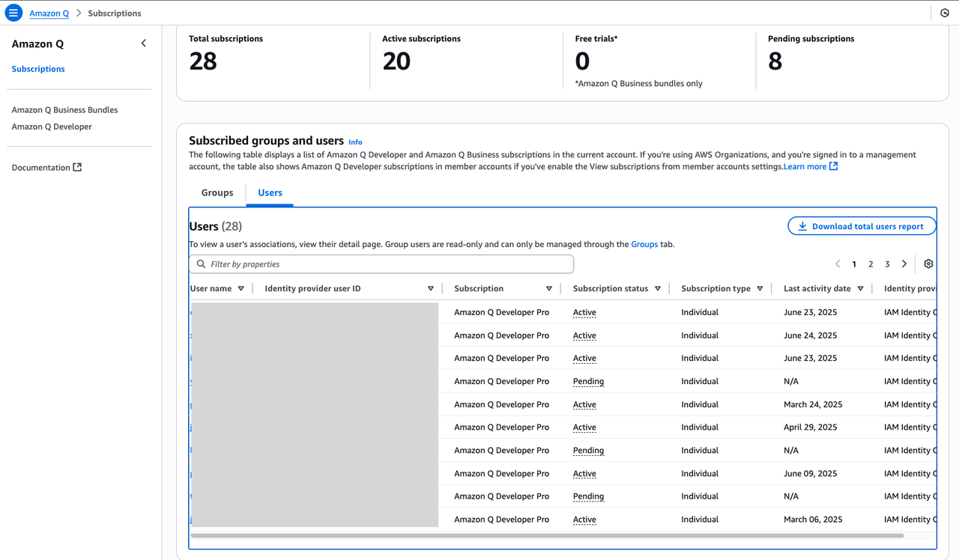This screenshot has width=959, height=560.
Task: Collapse the Amazon Q sidebar panel
Action: pyautogui.click(x=144, y=43)
